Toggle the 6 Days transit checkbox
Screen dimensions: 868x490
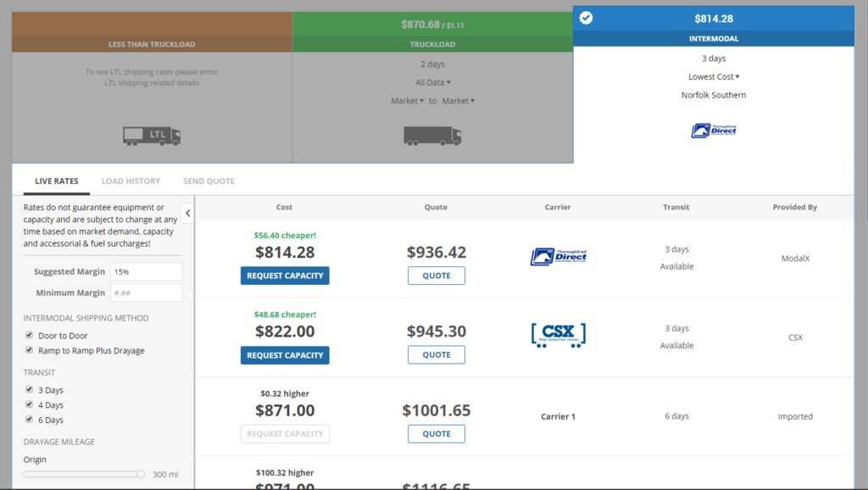pos(30,419)
